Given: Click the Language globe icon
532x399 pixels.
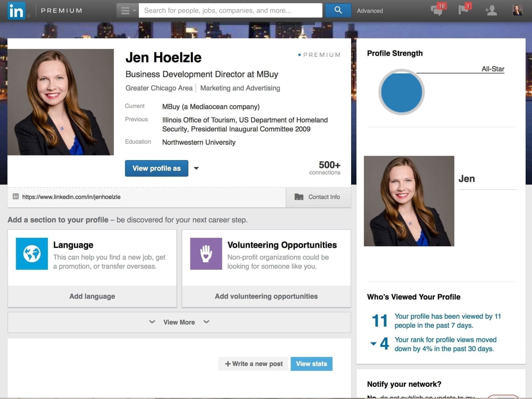Looking at the screenshot, I should point(32,254).
